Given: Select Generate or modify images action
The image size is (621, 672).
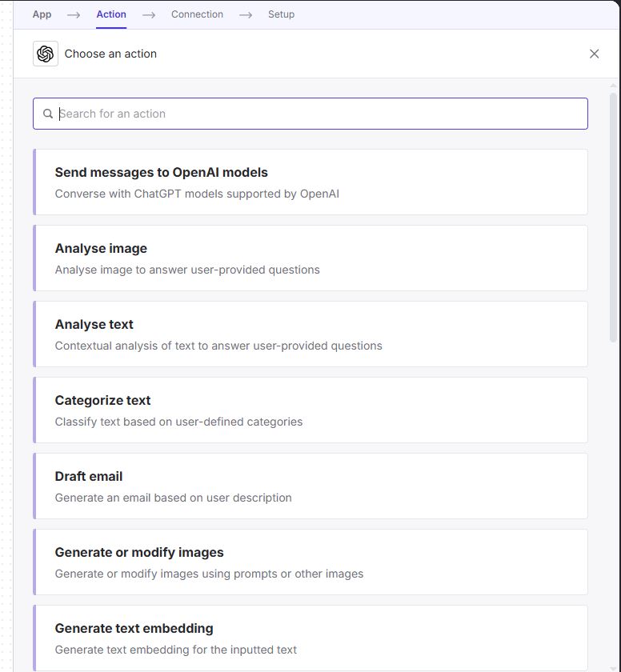Looking at the screenshot, I should 310,562.
